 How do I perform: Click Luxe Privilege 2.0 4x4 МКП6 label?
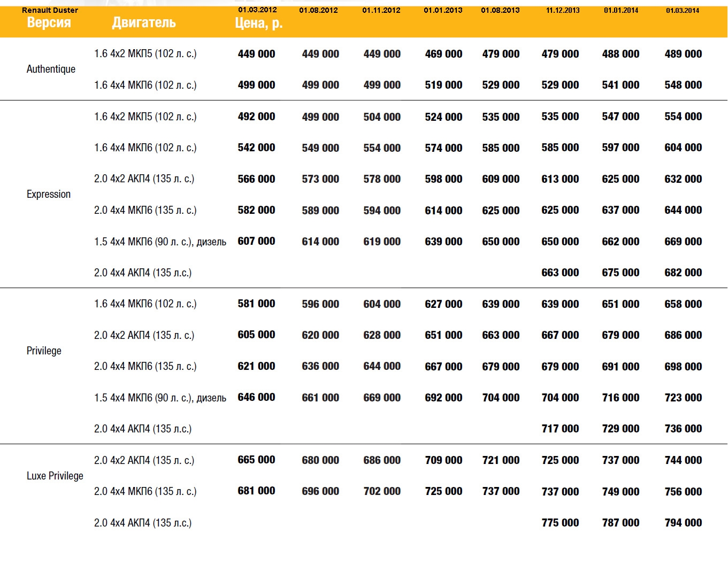coord(145,491)
